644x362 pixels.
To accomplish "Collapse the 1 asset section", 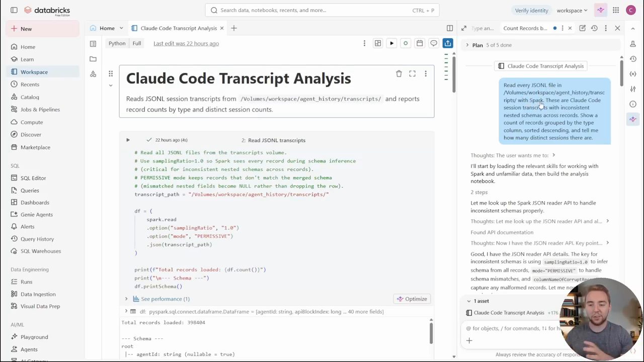I will (x=469, y=301).
